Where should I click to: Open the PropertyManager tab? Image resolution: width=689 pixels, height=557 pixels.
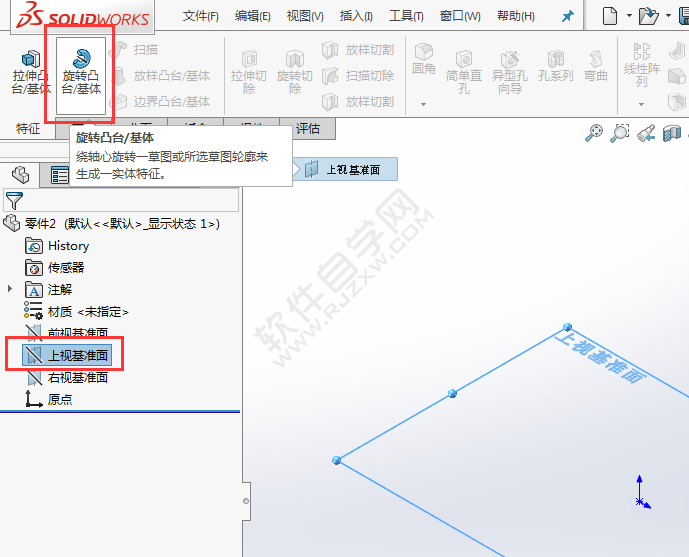59,175
